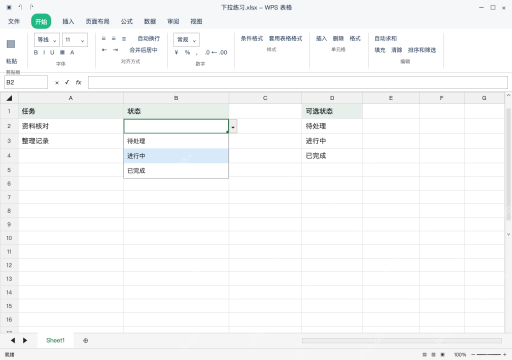Screen dimensions: 512x360
Task: Open the font size dropdown 11
Action: 75,40
